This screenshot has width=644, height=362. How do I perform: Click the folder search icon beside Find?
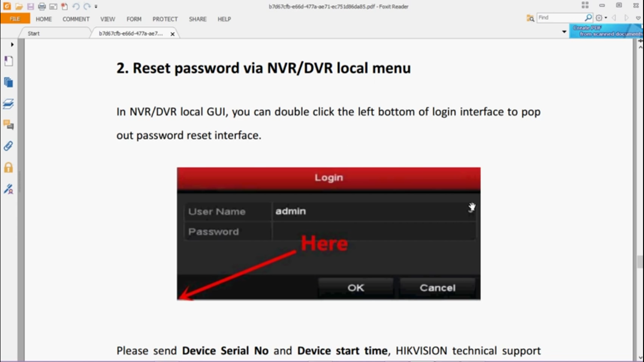[530, 18]
